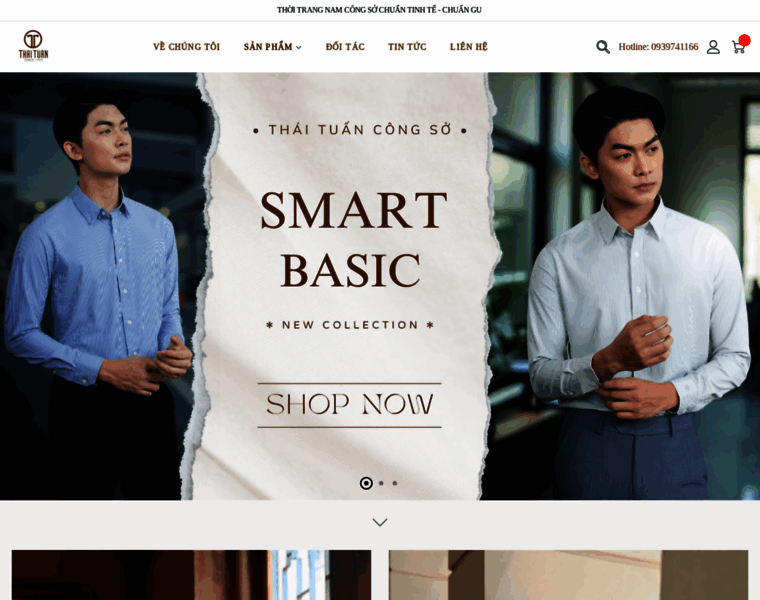Expand the SẢN PHẨM dropdown arrow
This screenshot has width=760, height=600.
tap(299, 47)
